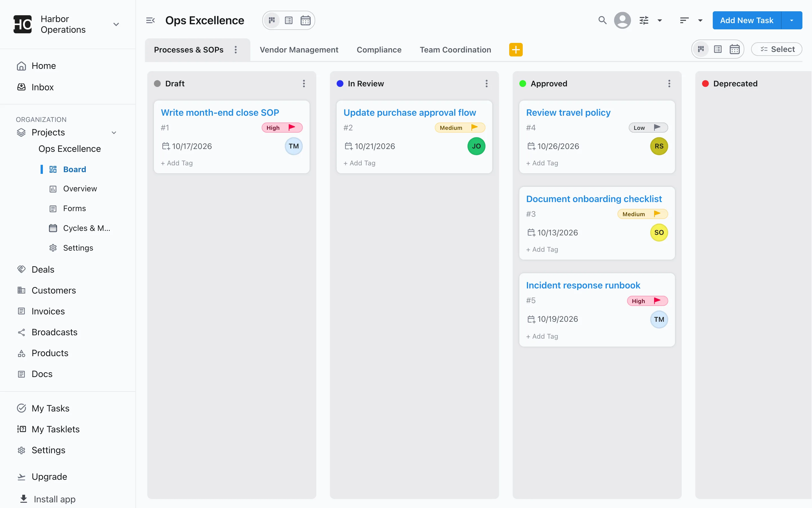Image resolution: width=812 pixels, height=508 pixels.
Task: Click the Harbor Operations HO logo
Action: 23,24
